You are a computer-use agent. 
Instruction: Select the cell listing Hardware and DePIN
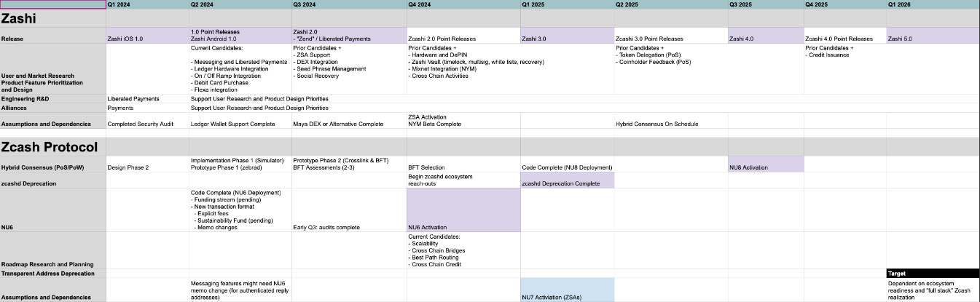click(x=463, y=68)
